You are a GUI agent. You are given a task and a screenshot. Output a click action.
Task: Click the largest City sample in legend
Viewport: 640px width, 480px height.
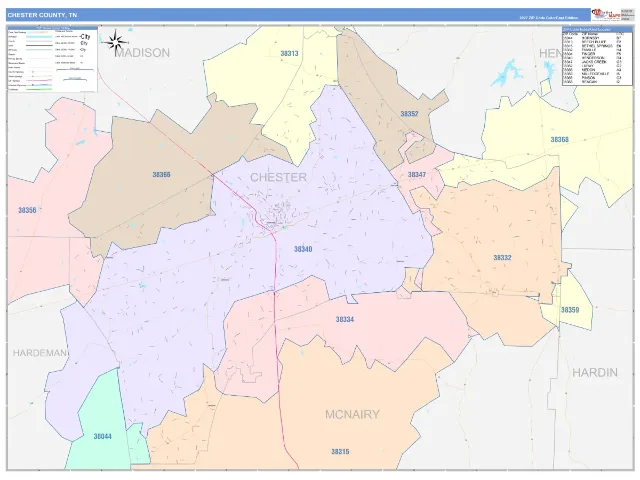[85, 37]
